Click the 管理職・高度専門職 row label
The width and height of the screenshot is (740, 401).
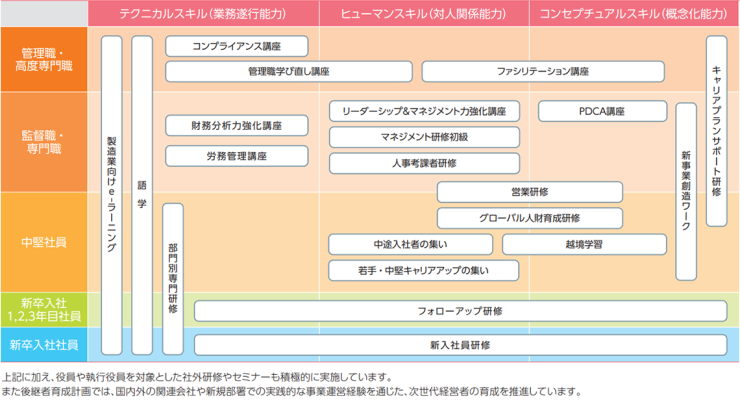43,59
